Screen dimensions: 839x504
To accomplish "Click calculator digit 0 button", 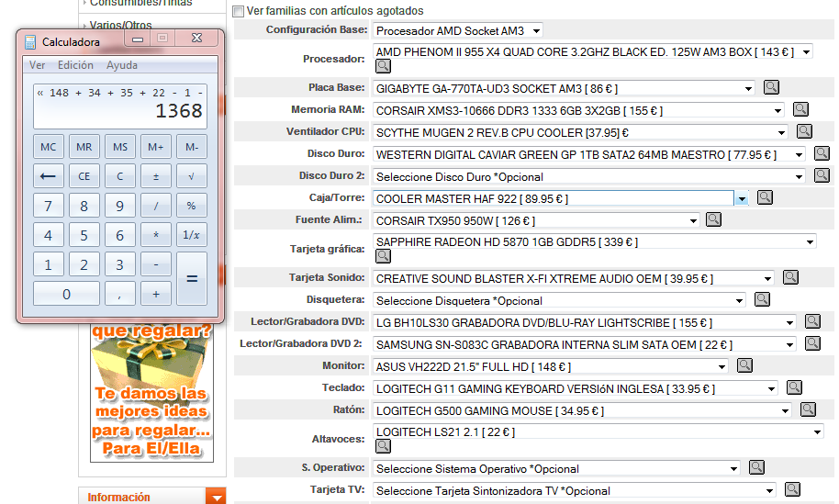I will [x=66, y=294].
